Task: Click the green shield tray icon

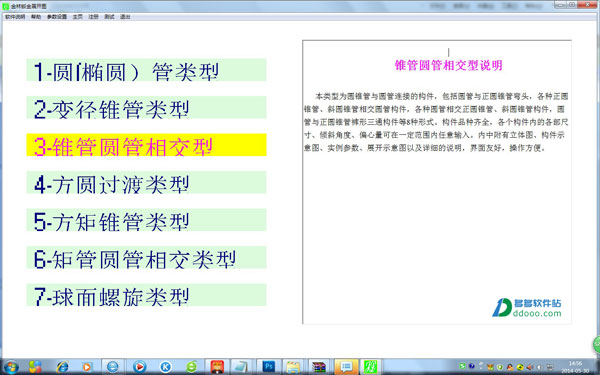Action: (500, 367)
